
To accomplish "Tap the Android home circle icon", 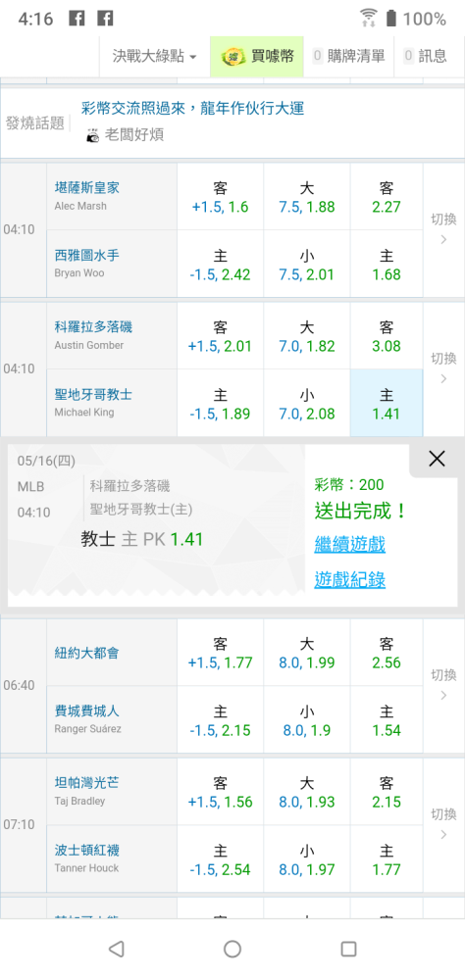I will pyautogui.click(x=232, y=949).
